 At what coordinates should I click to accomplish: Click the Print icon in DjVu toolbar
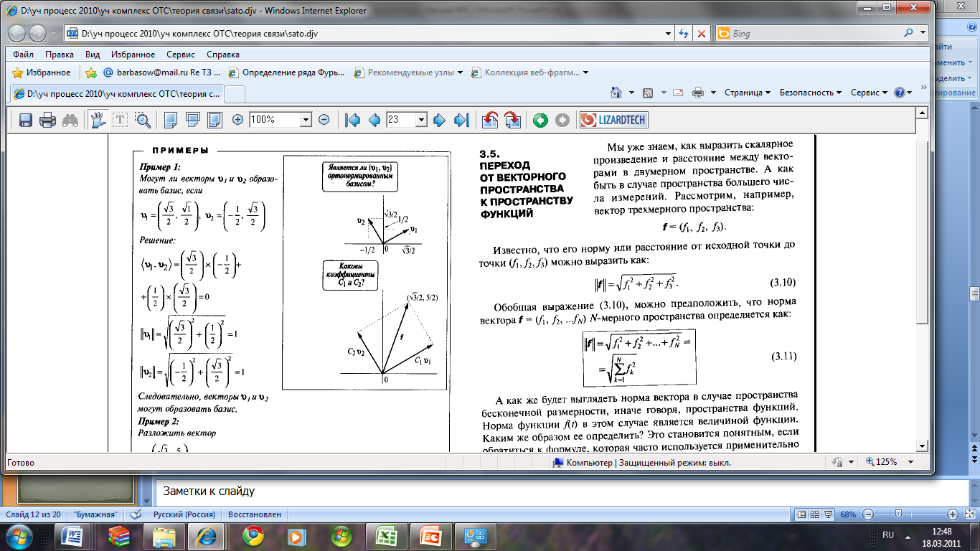(x=47, y=120)
